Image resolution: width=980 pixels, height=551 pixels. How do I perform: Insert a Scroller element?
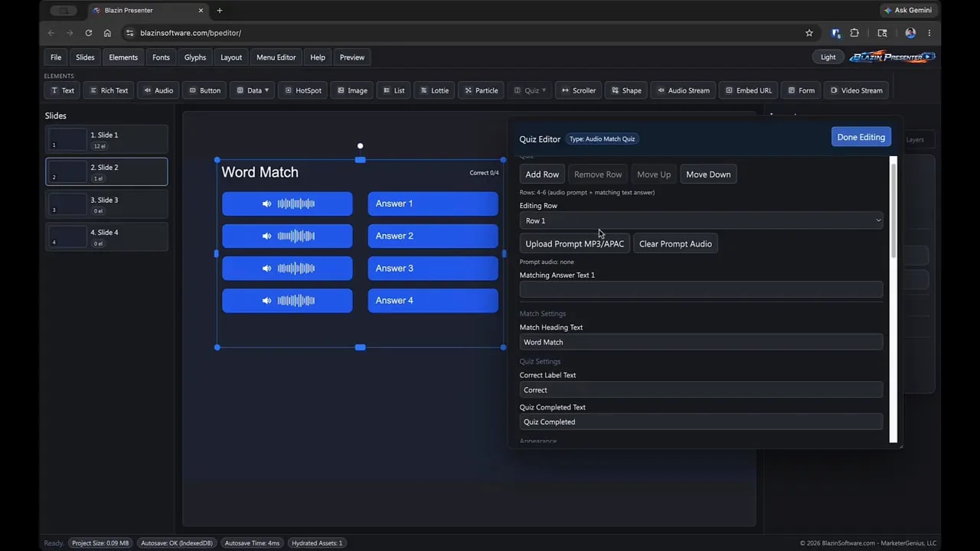578,90
